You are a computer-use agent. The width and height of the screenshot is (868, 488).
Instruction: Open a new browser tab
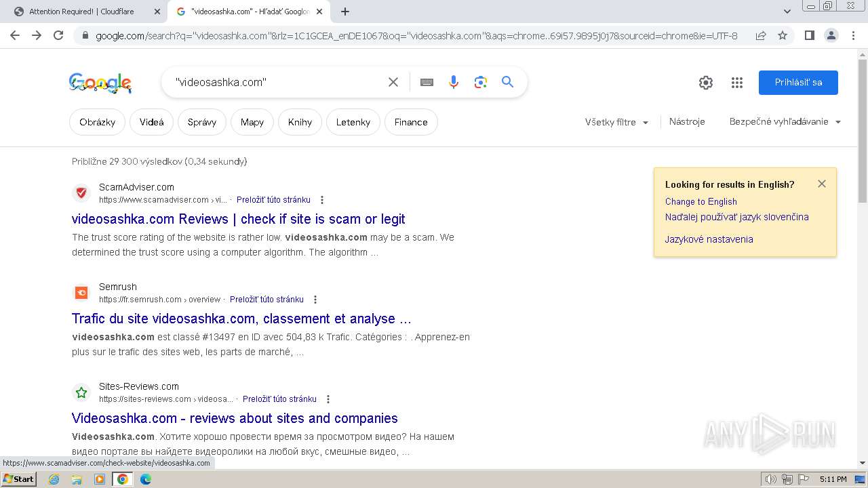point(345,12)
